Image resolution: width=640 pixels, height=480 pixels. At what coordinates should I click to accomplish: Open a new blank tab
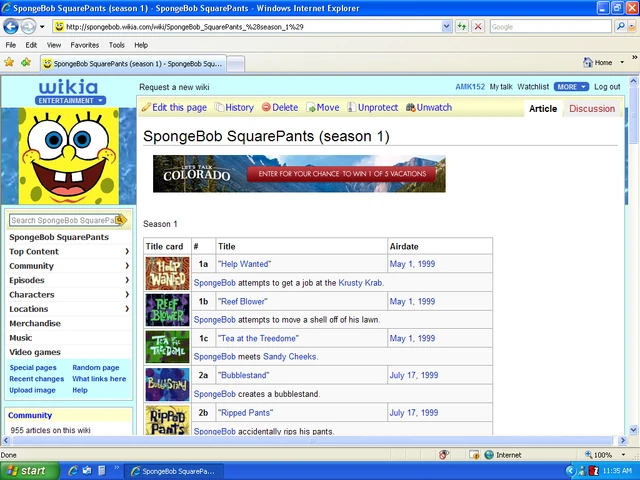pyautogui.click(x=236, y=64)
